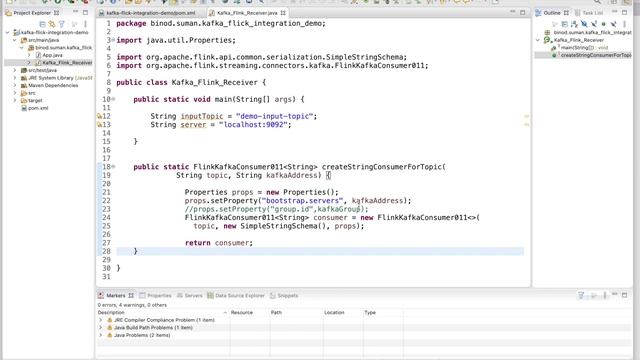Collapse all in Outline toolbar

click(x=564, y=24)
